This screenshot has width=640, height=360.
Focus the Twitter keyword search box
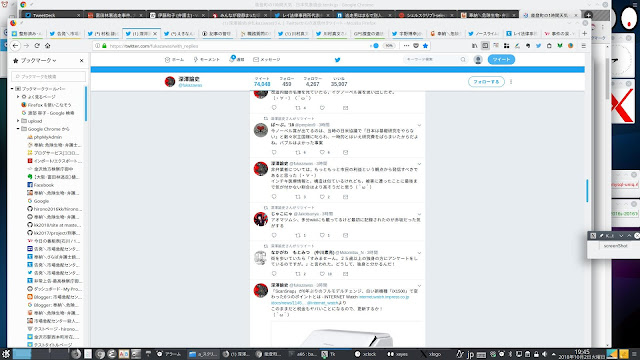coord(432,60)
